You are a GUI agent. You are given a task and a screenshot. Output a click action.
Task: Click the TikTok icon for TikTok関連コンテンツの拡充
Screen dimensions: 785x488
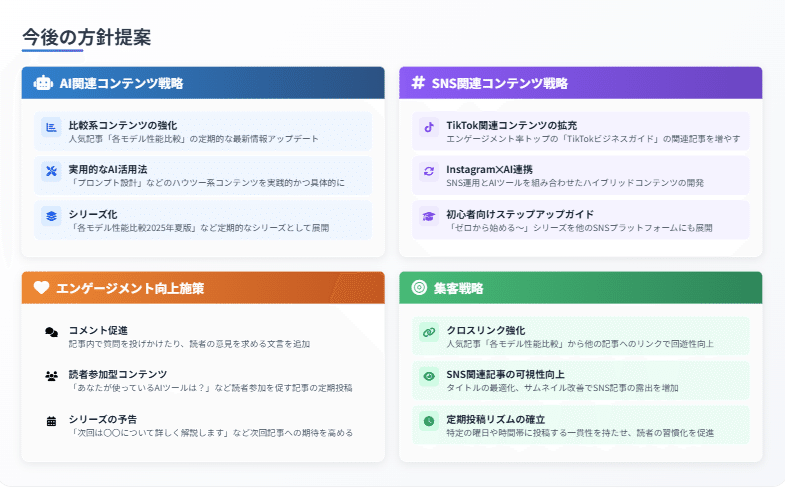[x=429, y=127]
